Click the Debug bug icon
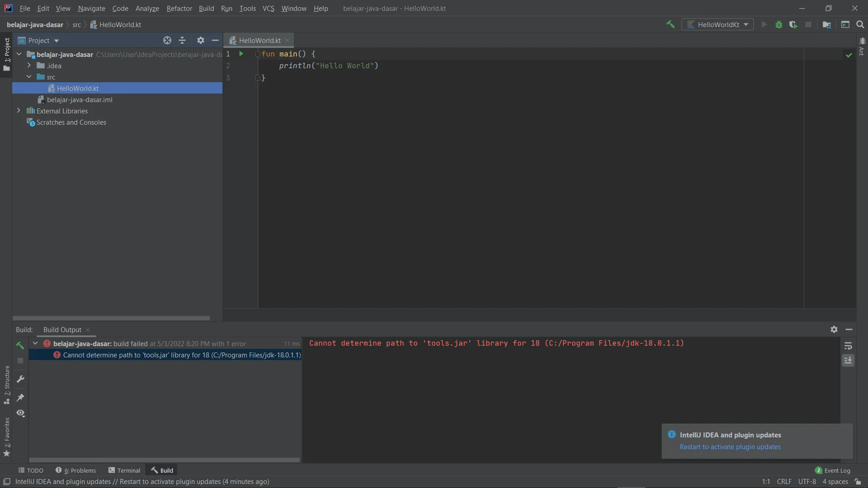 pos(778,24)
